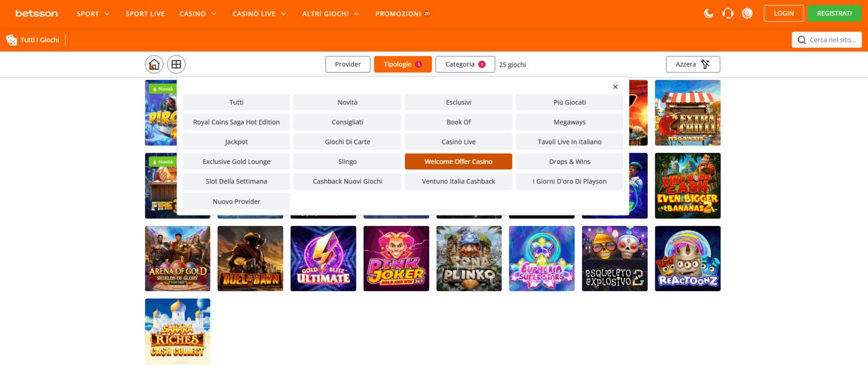Choose Tavoli Live In Italiano filter
The image size is (868, 366).
(x=570, y=142)
